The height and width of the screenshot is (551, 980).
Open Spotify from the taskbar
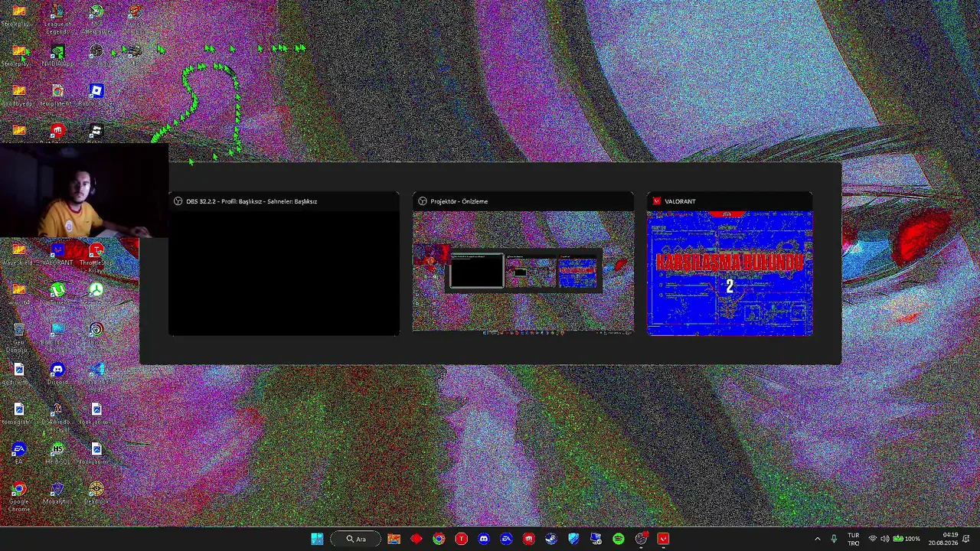[619, 539]
